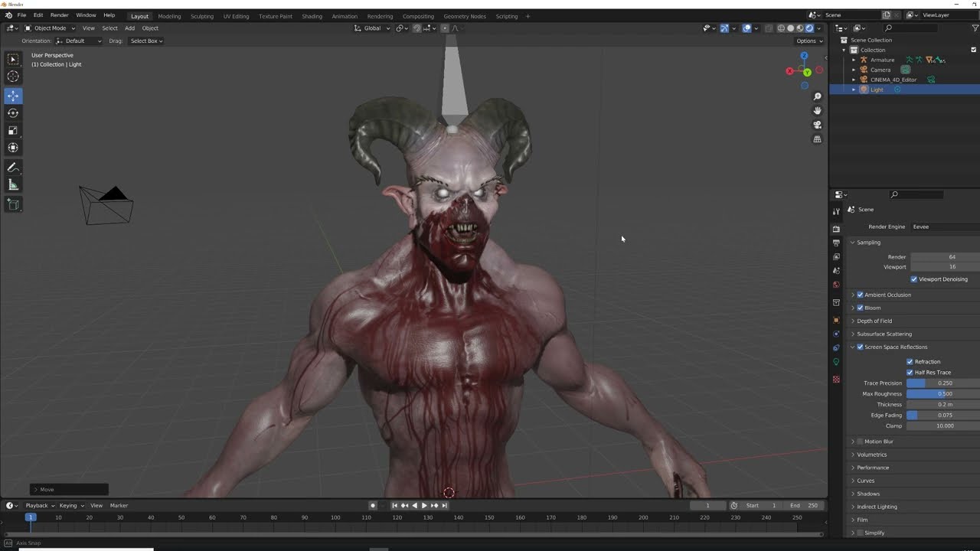Disable Bloom checkbox
980x551 pixels.
click(x=860, y=308)
